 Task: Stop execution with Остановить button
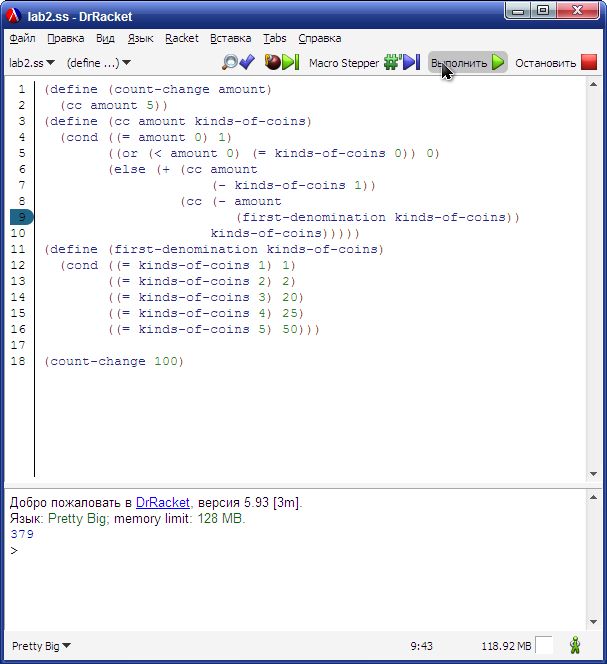[x=556, y=63]
